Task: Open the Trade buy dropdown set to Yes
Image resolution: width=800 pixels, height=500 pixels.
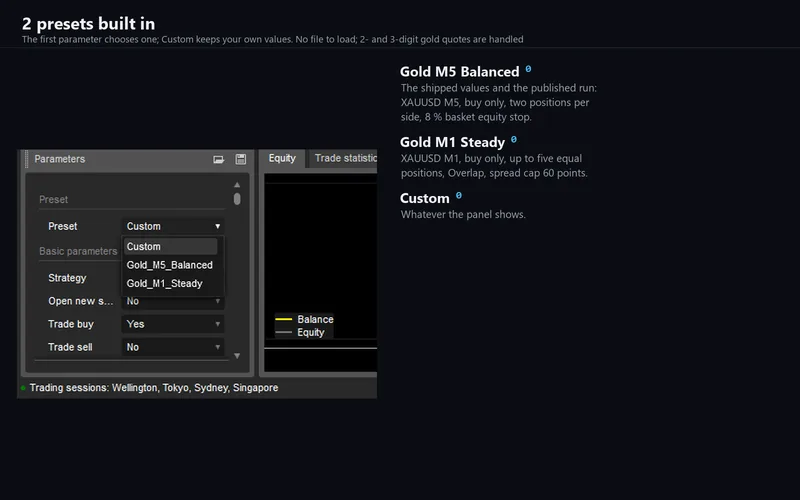Action: (x=173, y=324)
